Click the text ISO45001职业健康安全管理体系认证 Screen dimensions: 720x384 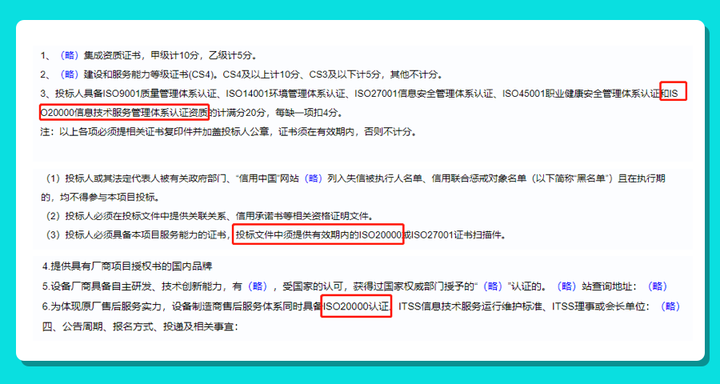581,94
